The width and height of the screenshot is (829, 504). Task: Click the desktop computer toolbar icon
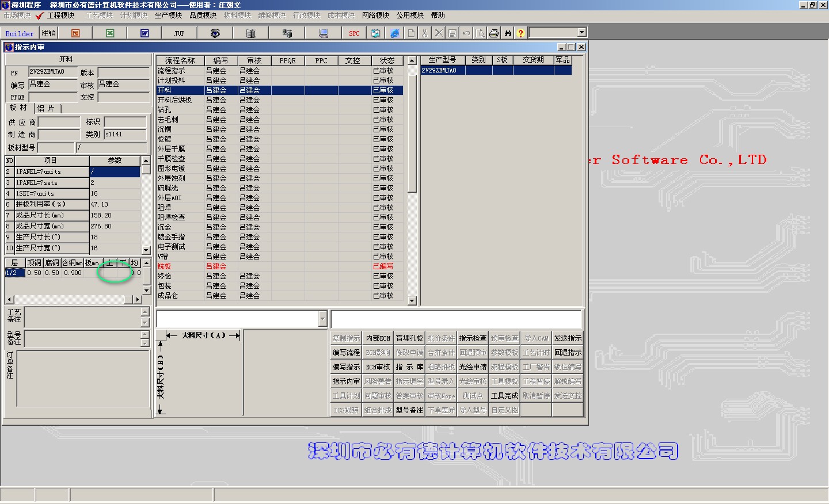(x=323, y=33)
